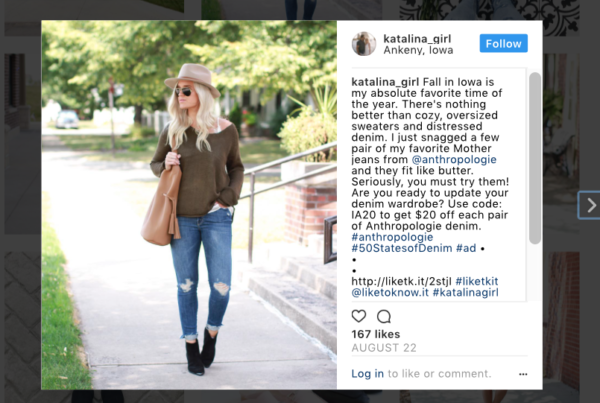
Task: Open the #anthropologie hashtag
Action: tap(392, 237)
